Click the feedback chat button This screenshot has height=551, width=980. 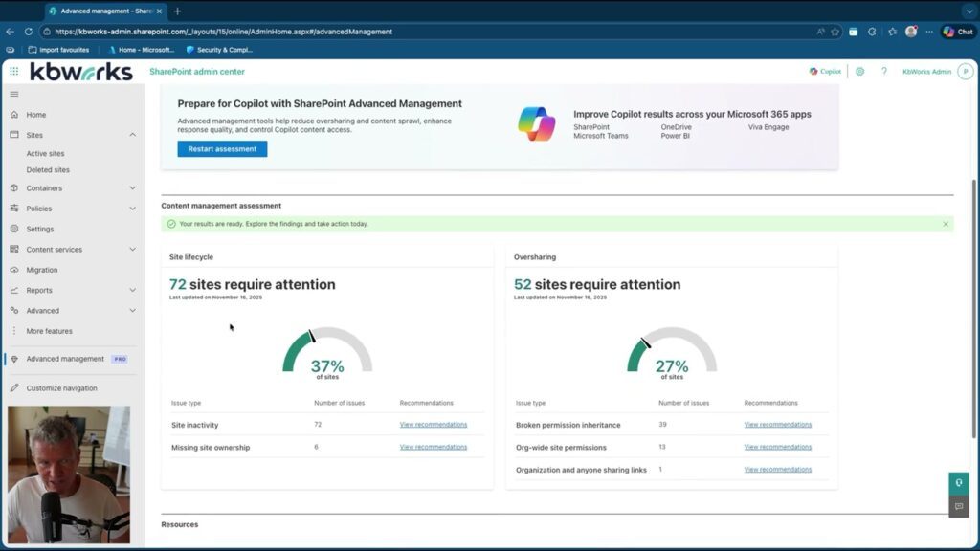coord(959,507)
